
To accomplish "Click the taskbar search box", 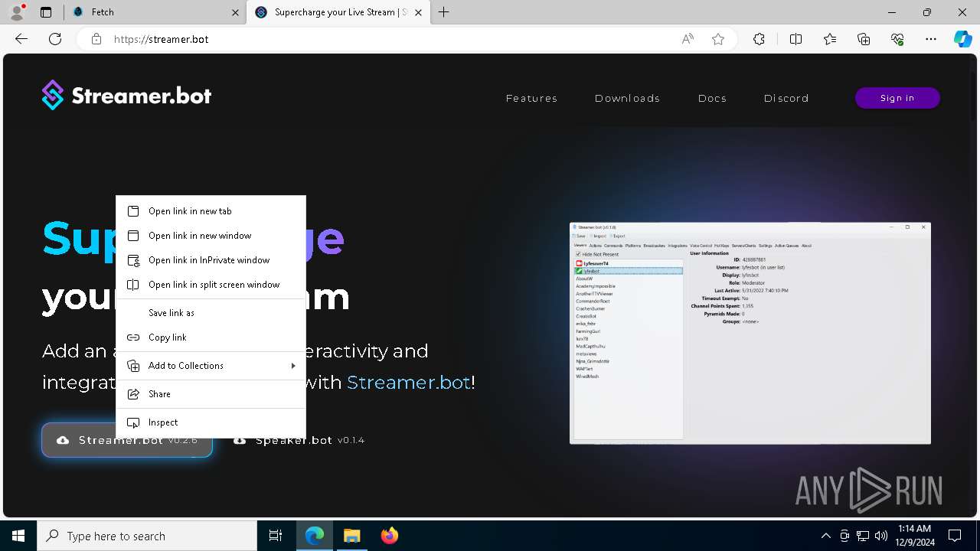I will 147,536.
